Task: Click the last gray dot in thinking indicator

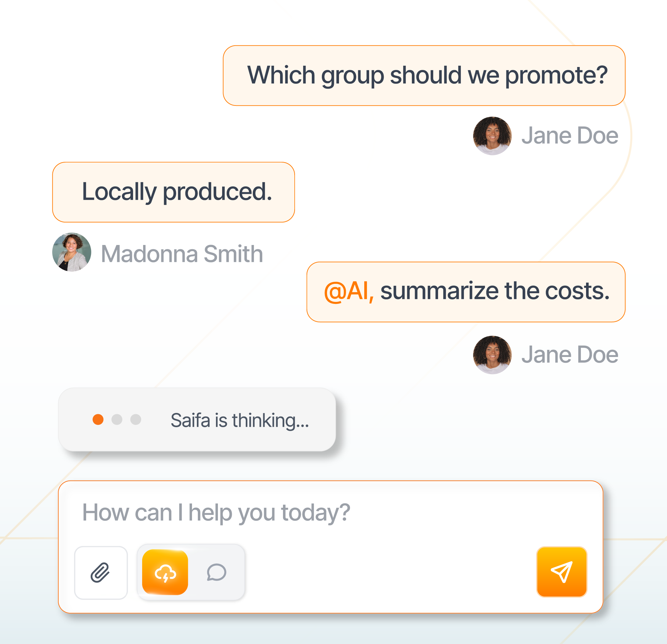Action: (136, 419)
